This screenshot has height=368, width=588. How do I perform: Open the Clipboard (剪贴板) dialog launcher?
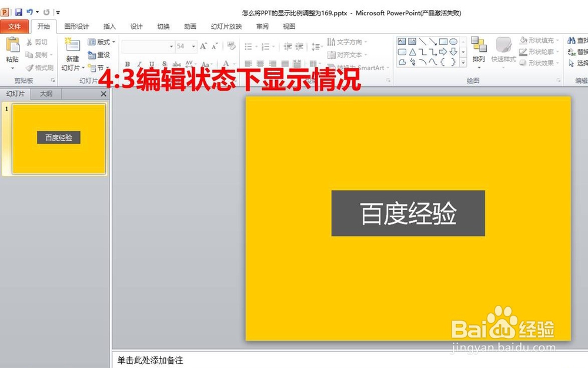tap(52, 80)
